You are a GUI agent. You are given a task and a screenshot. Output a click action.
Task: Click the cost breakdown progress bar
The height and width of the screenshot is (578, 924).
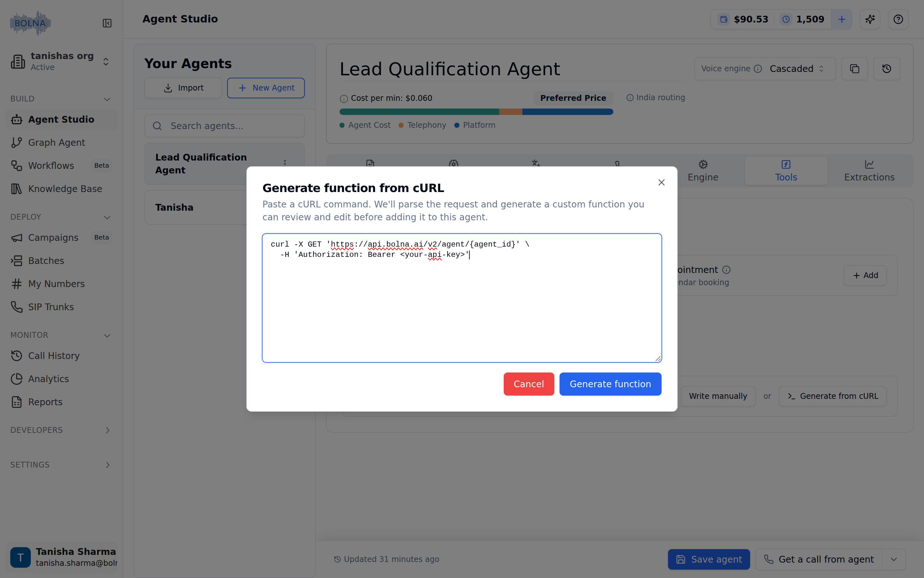[476, 112]
